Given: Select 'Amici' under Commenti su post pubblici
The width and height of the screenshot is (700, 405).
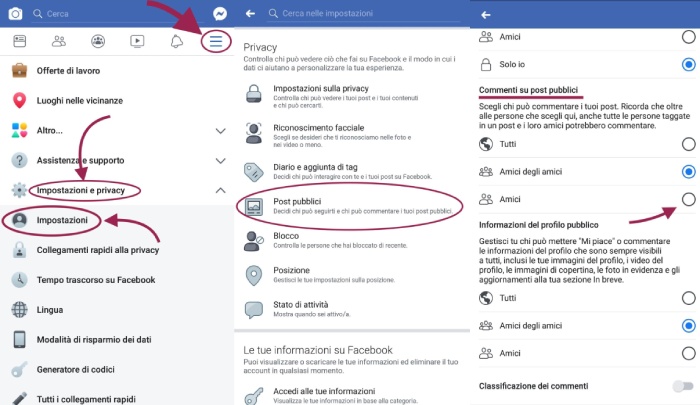Looking at the screenshot, I should (688, 199).
